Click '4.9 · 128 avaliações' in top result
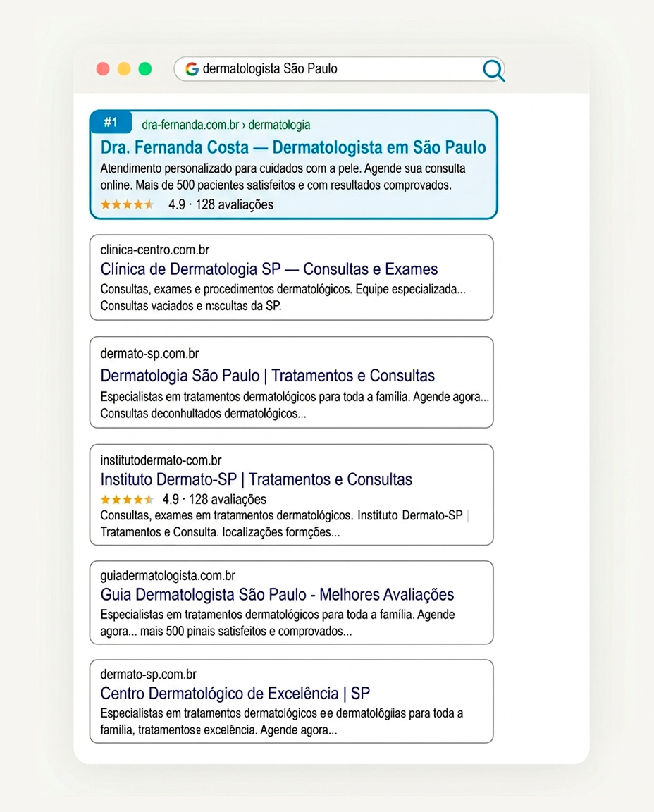Screen dimensions: 654x812 click(221, 204)
